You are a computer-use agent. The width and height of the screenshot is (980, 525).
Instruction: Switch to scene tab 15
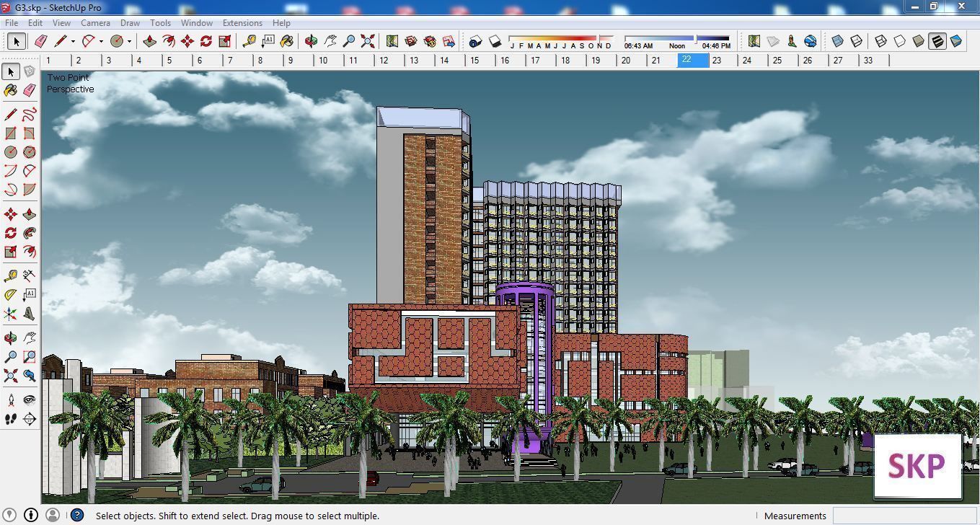pyautogui.click(x=474, y=60)
